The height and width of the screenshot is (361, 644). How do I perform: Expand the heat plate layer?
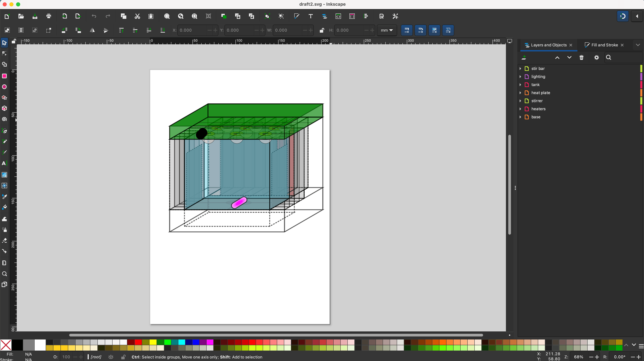click(520, 93)
